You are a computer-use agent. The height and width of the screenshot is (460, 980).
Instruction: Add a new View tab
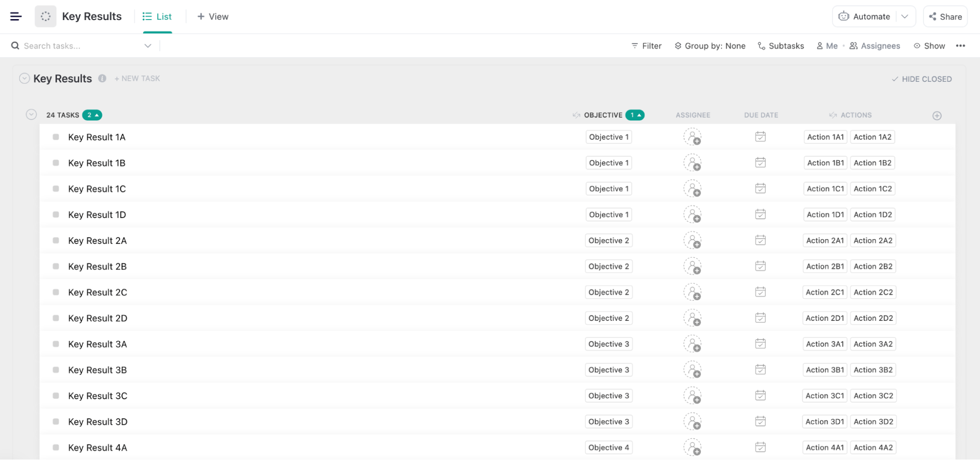click(x=213, y=17)
